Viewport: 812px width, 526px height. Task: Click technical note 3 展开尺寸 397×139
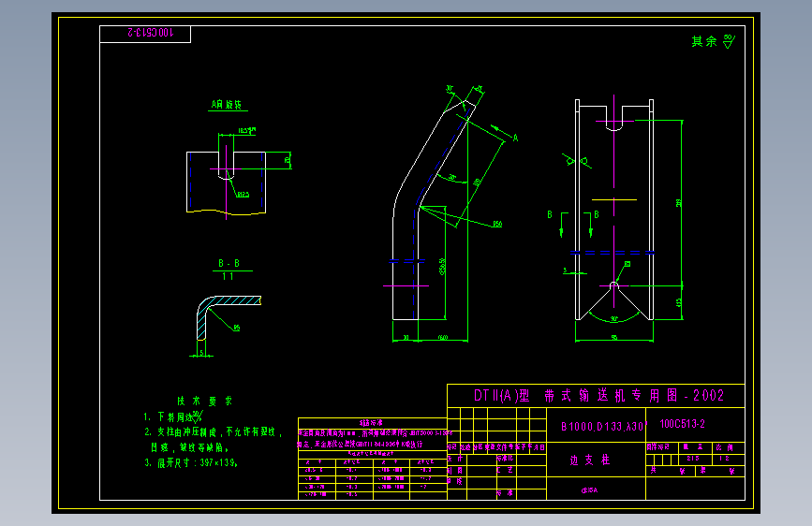click(191, 463)
